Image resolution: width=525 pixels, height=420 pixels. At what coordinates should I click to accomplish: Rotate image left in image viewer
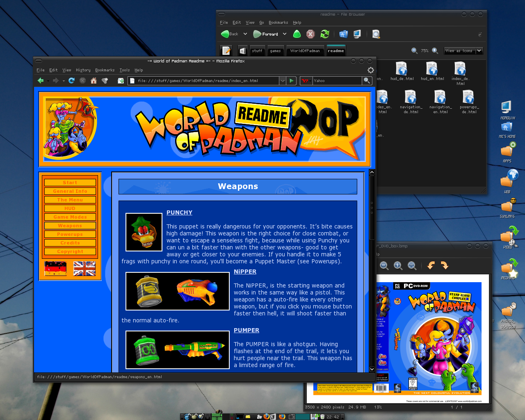[431, 266]
